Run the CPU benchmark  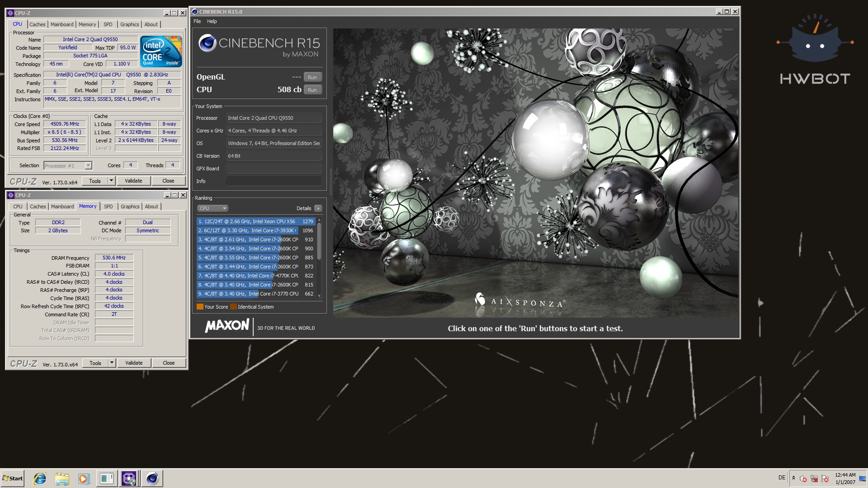[312, 90]
